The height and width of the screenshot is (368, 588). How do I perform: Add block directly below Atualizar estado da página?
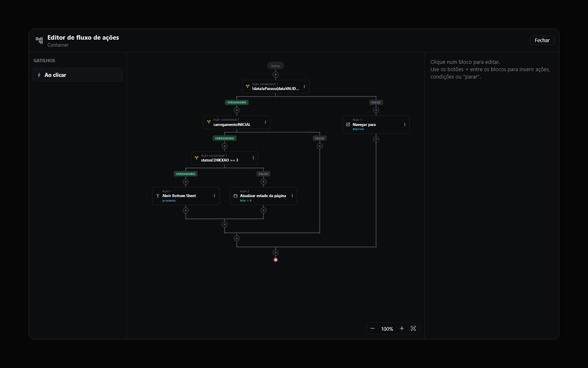263,211
